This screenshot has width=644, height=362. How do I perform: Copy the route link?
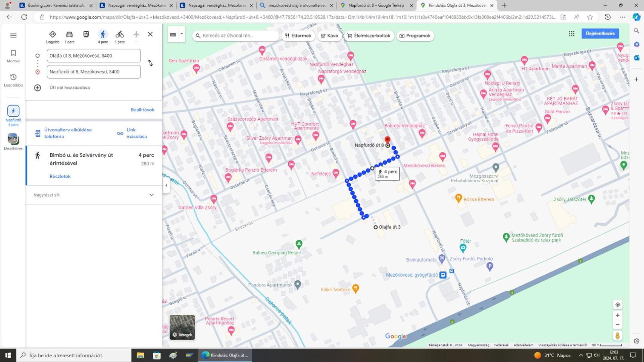(x=132, y=133)
